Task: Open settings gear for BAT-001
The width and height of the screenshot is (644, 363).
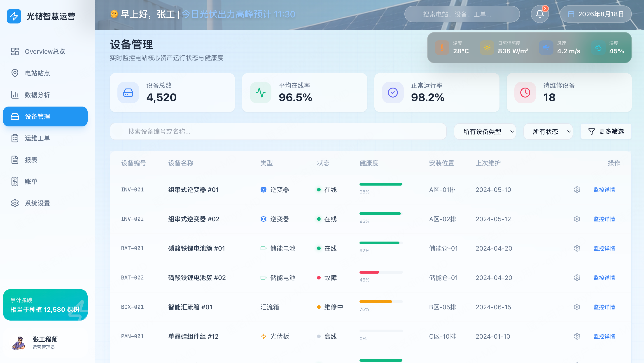Action: (x=577, y=248)
